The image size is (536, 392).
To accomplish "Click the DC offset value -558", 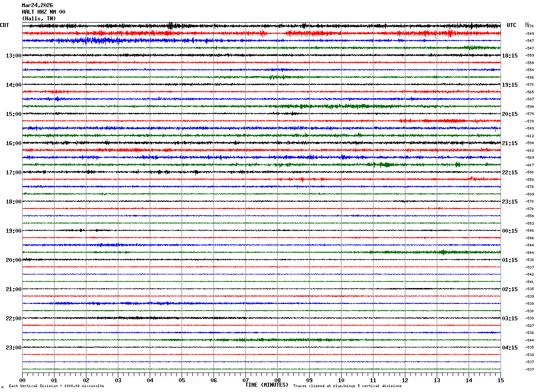I will [x=529, y=180].
